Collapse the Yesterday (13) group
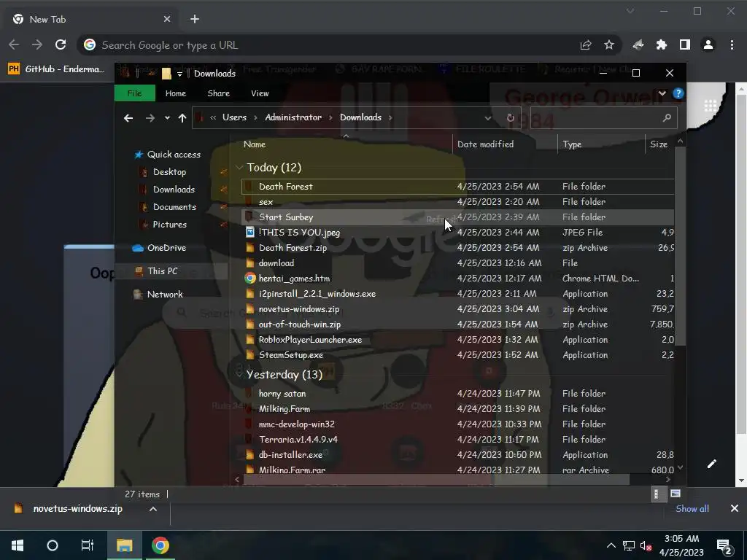Viewport: 747px width, 560px height. coord(239,374)
